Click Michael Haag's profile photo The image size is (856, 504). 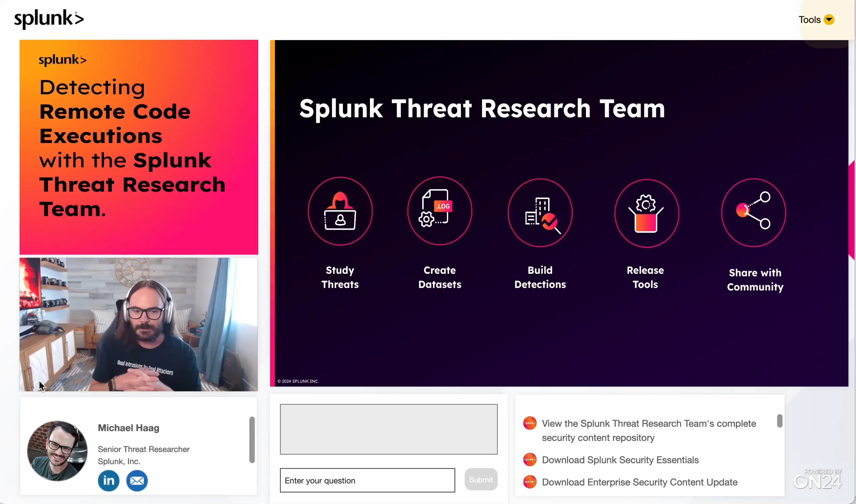click(x=57, y=451)
